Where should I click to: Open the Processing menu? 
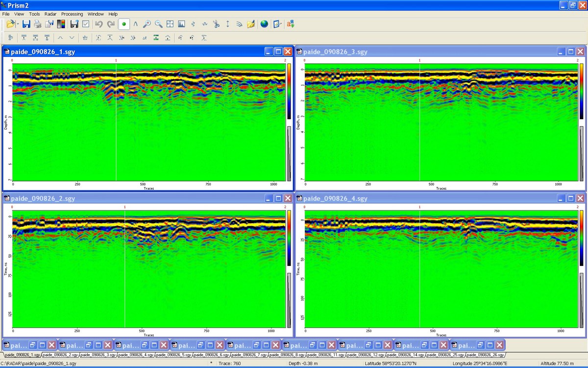coord(72,14)
